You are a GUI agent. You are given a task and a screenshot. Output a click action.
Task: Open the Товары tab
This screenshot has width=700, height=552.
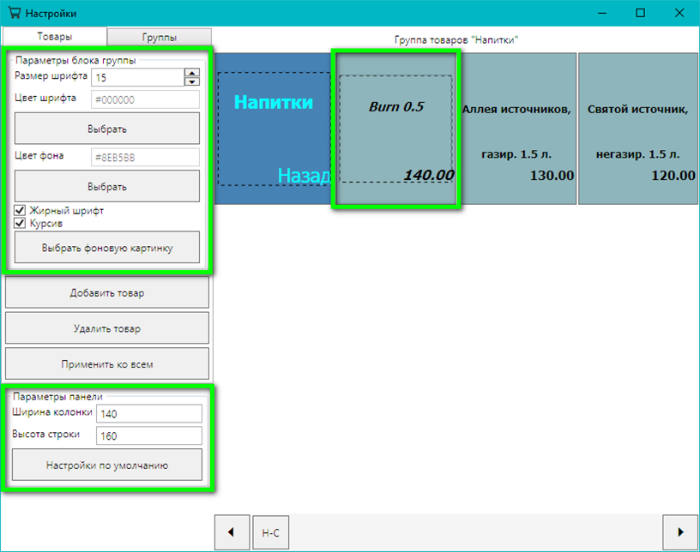(54, 37)
